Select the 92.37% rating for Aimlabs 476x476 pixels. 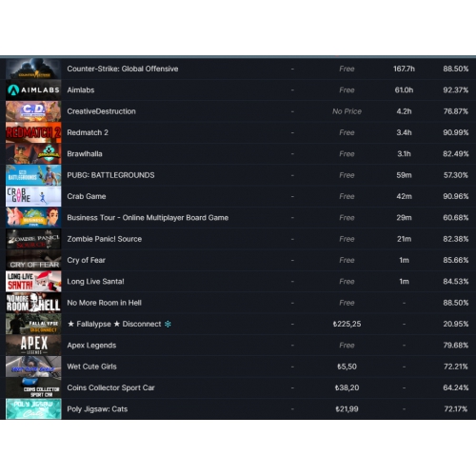pos(456,90)
